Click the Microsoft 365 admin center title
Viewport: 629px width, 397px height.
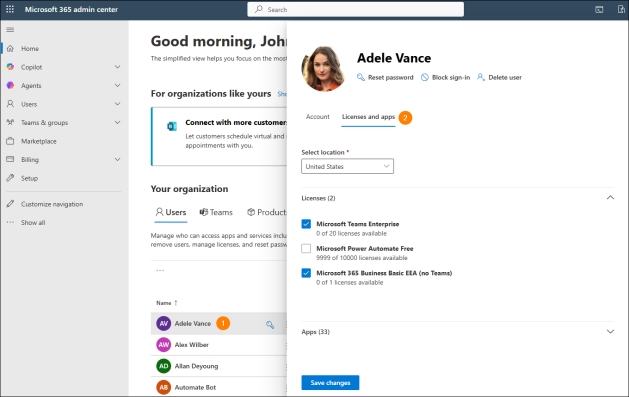pyautogui.click(x=71, y=9)
